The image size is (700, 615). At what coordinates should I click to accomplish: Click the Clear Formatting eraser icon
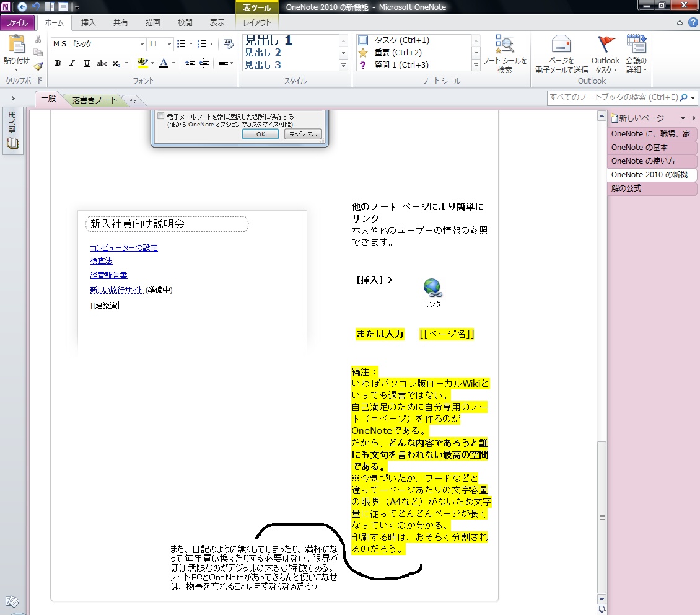pos(229,44)
